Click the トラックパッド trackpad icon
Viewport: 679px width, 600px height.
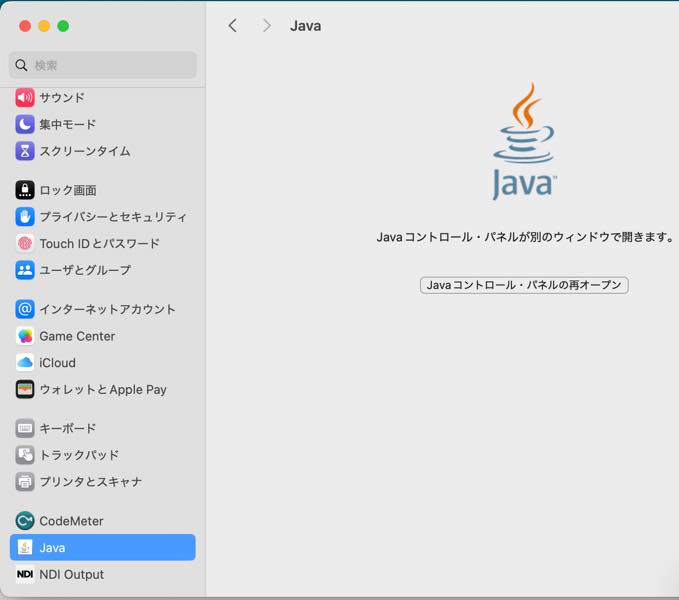coord(25,455)
